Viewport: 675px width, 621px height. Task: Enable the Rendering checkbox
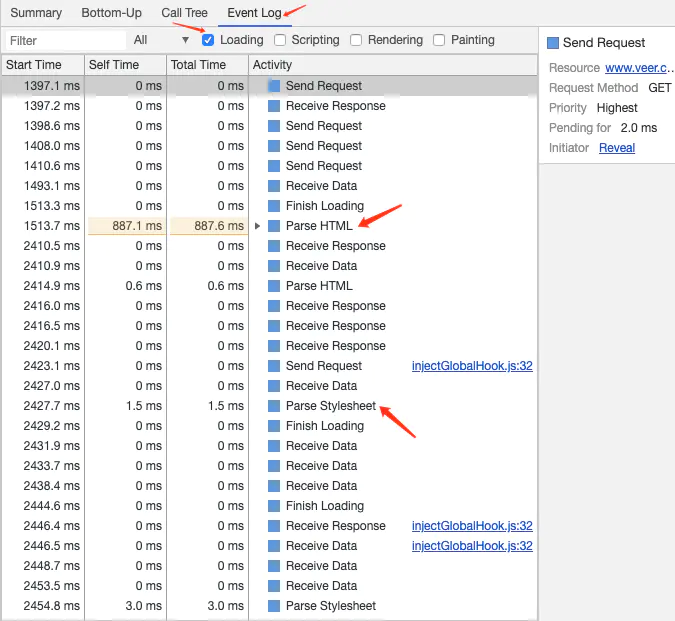[x=356, y=40]
